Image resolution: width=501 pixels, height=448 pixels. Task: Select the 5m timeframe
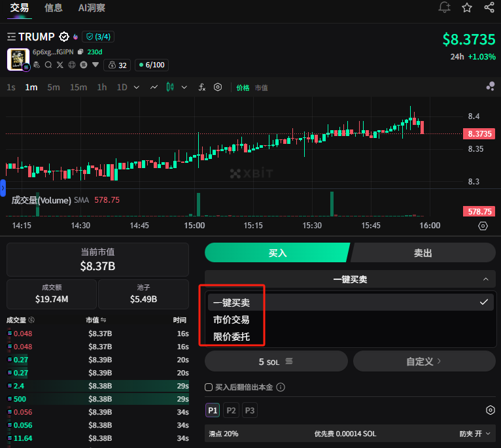coord(54,87)
